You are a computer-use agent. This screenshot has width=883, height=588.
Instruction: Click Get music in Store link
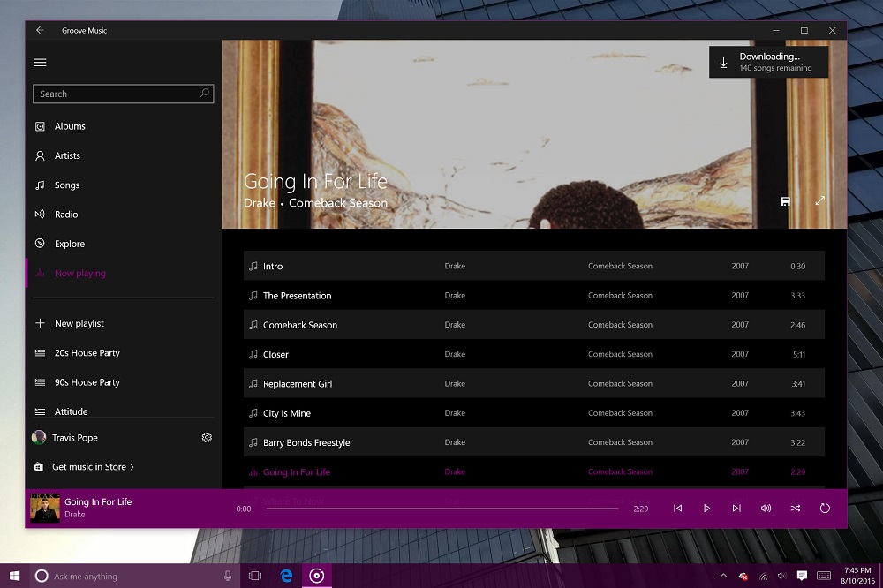tap(93, 467)
